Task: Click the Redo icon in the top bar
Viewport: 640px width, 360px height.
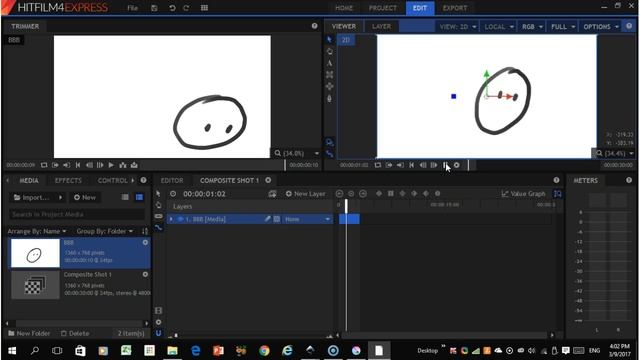Action: (186, 8)
